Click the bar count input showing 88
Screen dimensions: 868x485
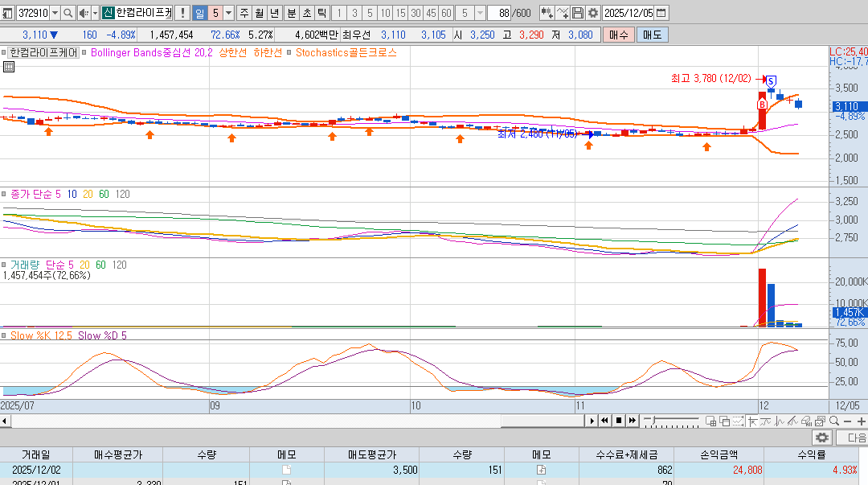tap(499, 13)
